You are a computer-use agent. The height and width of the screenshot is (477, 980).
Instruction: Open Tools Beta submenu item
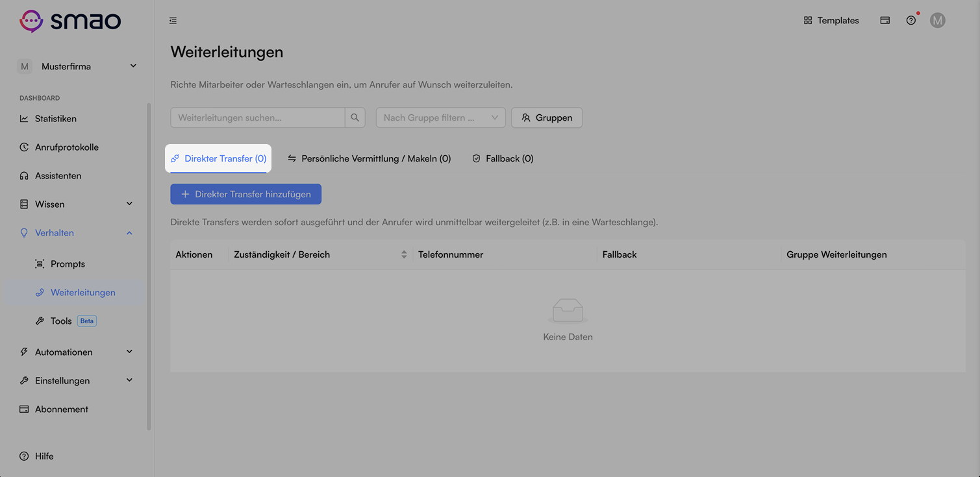point(65,321)
